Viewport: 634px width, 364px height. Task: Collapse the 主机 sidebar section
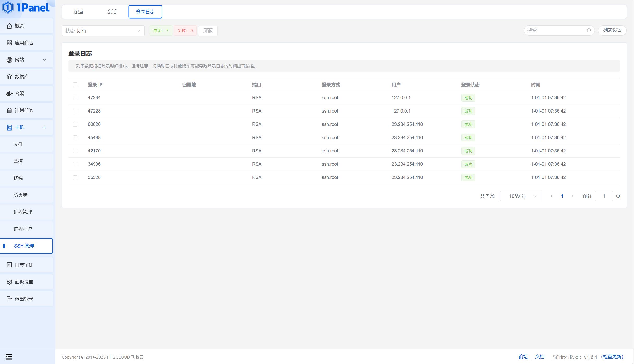pos(44,127)
